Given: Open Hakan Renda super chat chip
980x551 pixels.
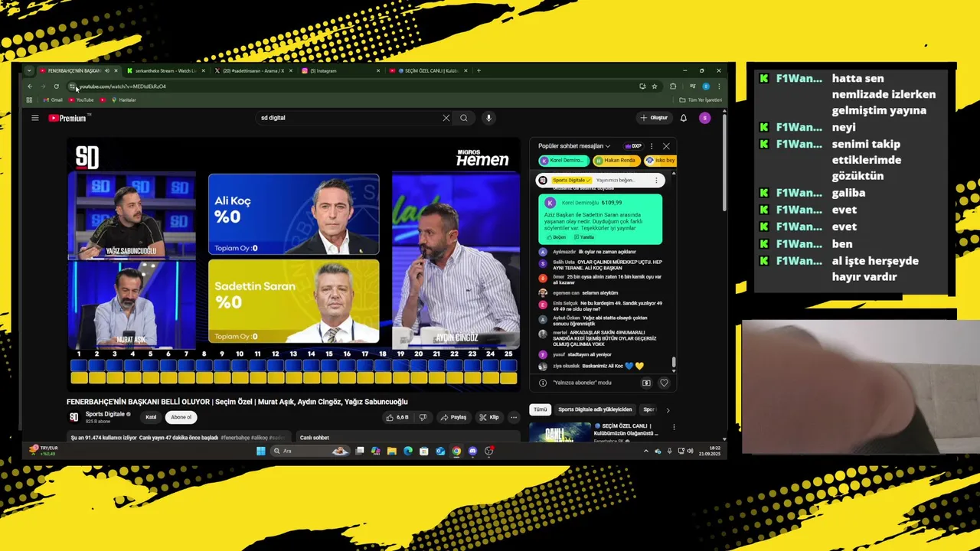Looking at the screenshot, I should [616, 161].
